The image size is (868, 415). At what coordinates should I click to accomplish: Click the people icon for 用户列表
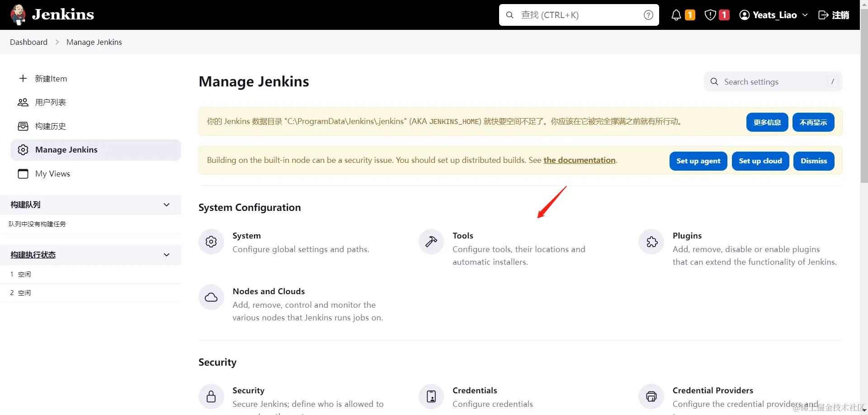23,102
